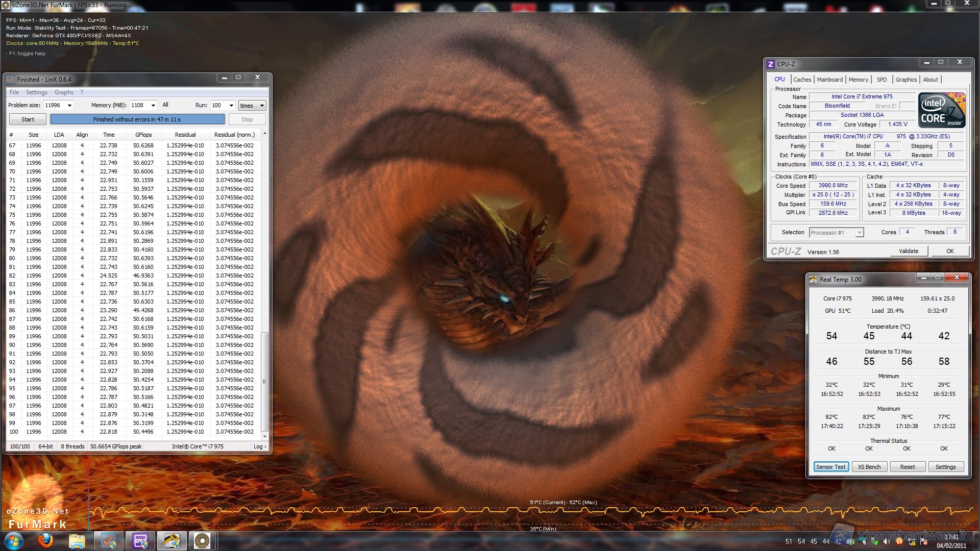
Task: Switch to Real Temp taskbar icon
Action: coord(171,540)
